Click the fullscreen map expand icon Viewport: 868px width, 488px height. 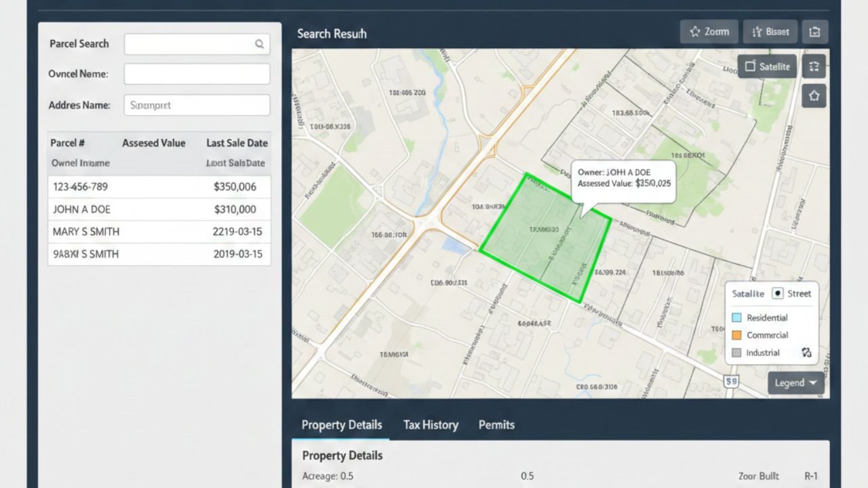coord(814,66)
